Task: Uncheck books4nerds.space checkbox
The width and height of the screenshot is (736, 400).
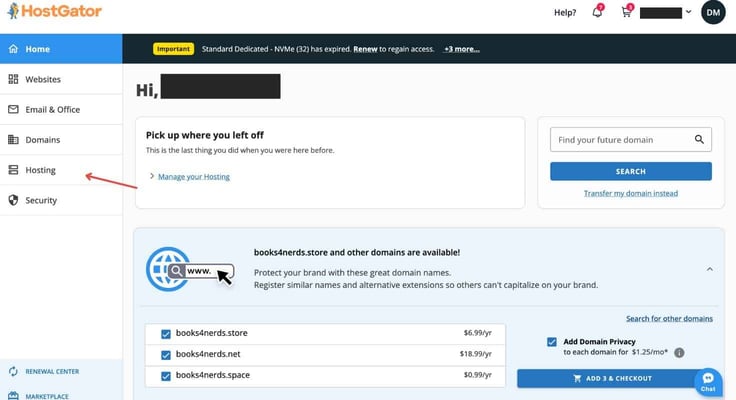Action: click(x=166, y=376)
